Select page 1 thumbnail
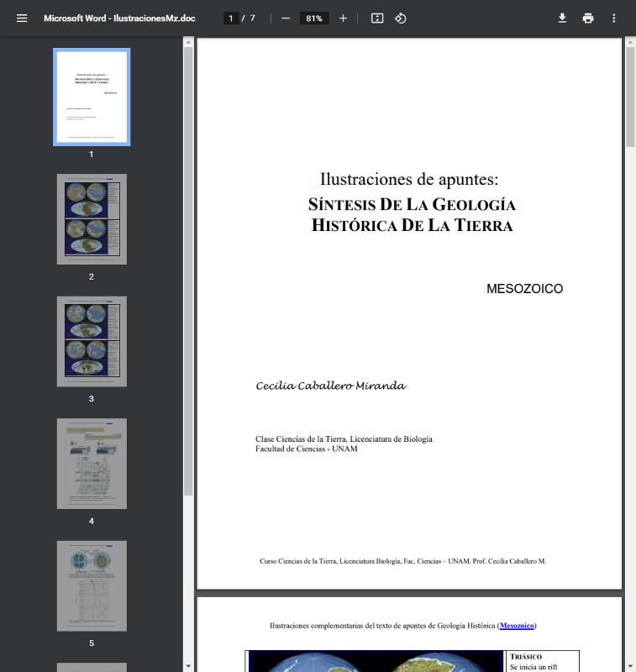The width and height of the screenshot is (636, 672). tap(92, 97)
